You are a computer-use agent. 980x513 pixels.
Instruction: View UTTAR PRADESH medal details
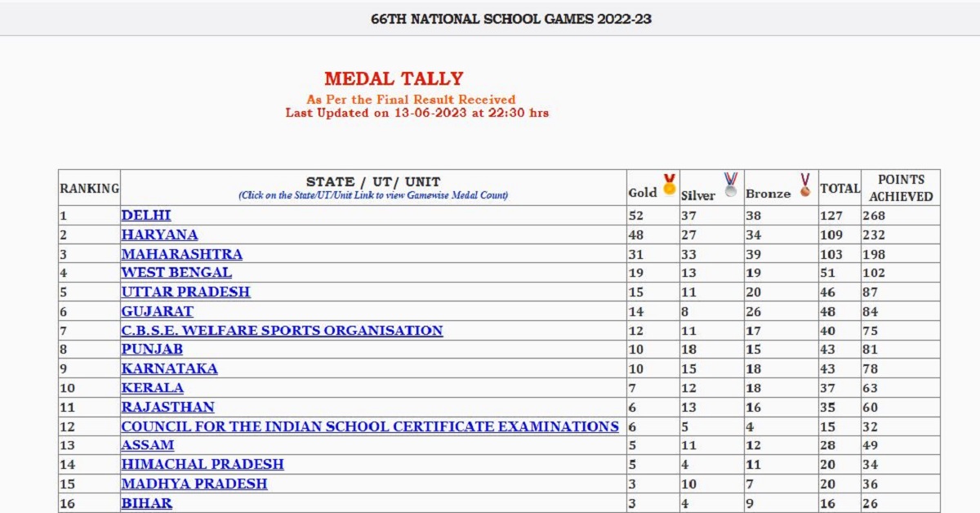[185, 292]
